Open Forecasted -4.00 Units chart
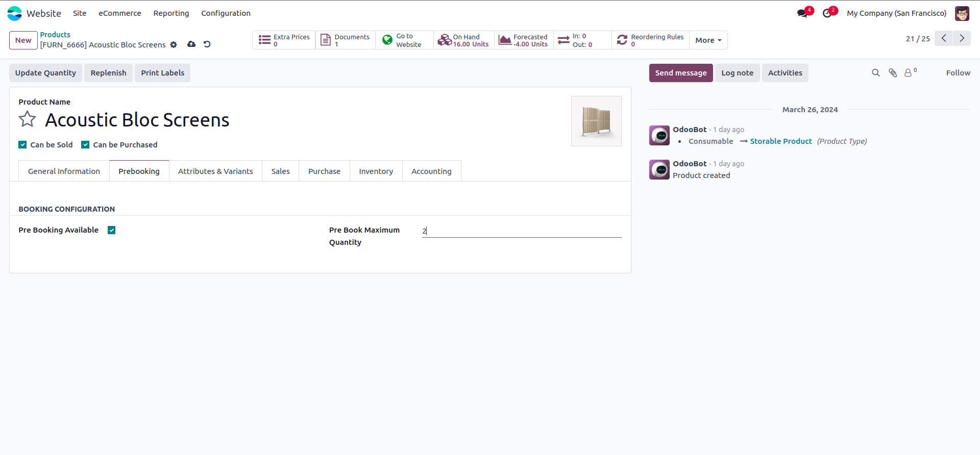980x455 pixels. (524, 40)
